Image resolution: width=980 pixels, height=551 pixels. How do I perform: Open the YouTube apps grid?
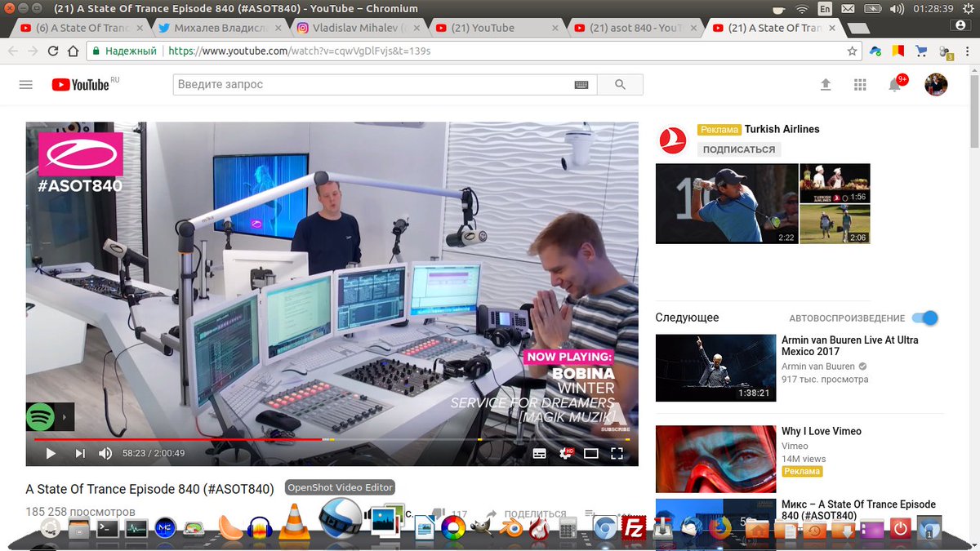pyautogui.click(x=859, y=85)
